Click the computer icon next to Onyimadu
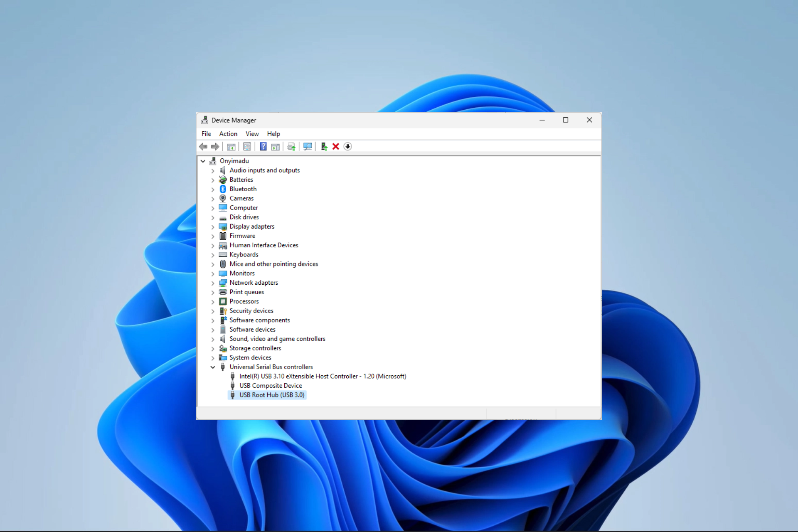The image size is (798, 532). coord(213,161)
